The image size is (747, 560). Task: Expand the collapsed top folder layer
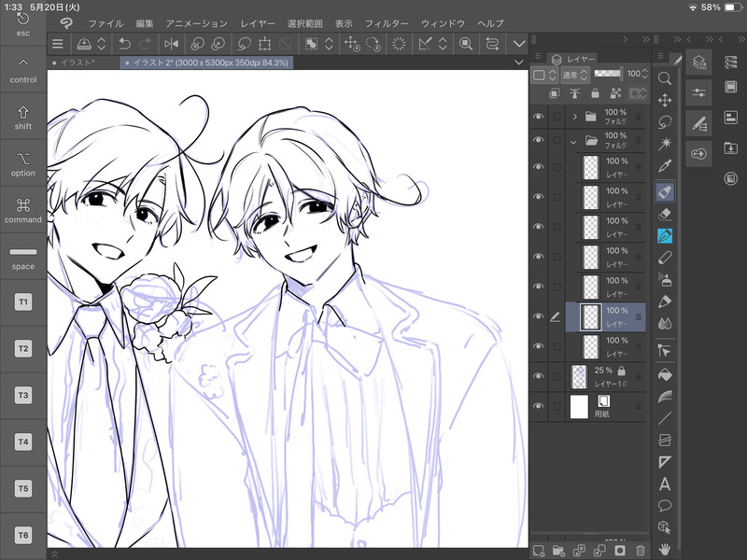(574, 116)
